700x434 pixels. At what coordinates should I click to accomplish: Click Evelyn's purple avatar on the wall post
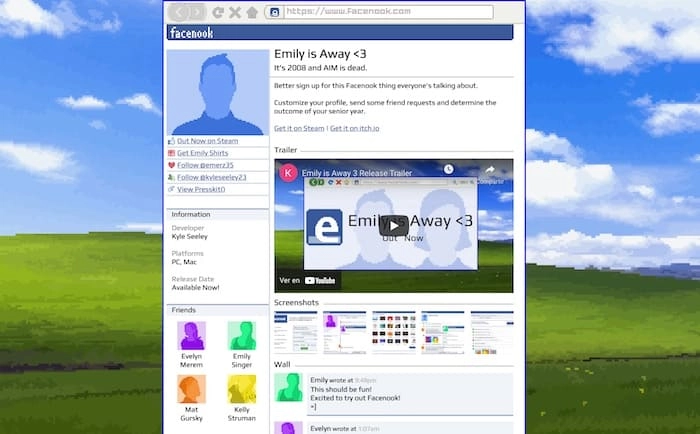point(288,428)
